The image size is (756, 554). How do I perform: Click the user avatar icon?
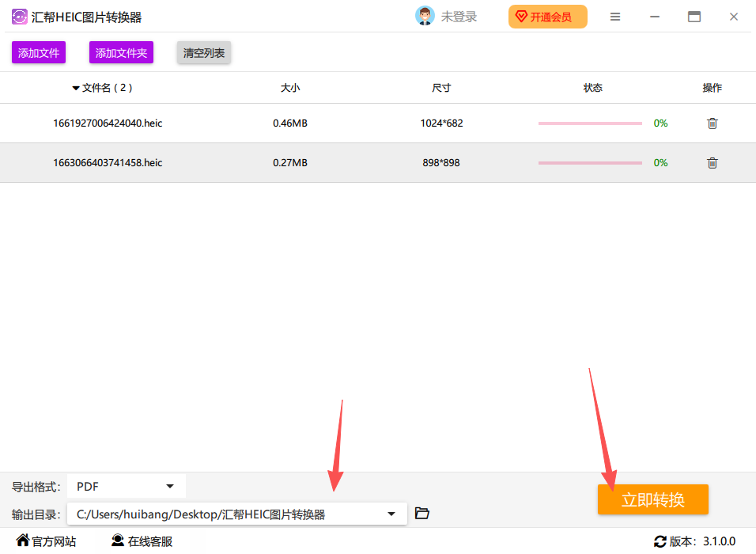click(425, 17)
